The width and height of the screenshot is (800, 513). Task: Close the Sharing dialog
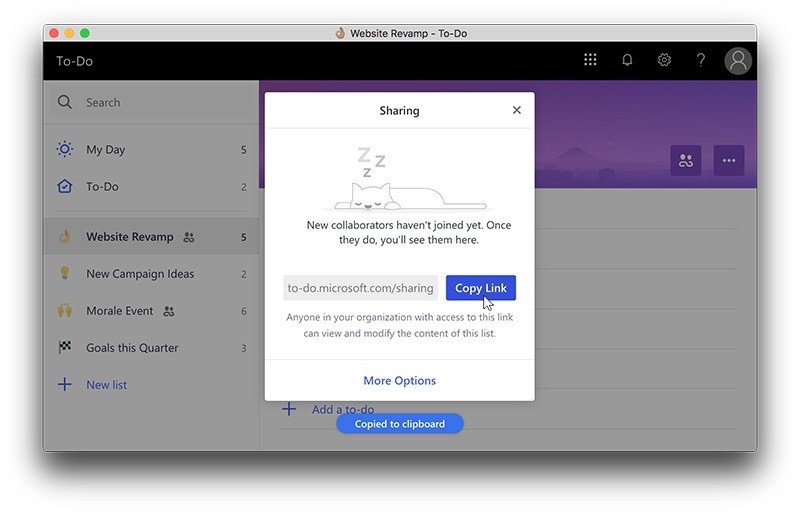point(517,110)
